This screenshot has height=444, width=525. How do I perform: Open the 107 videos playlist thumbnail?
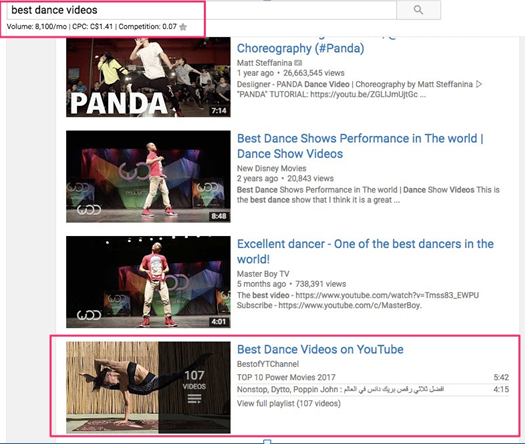coord(148,387)
